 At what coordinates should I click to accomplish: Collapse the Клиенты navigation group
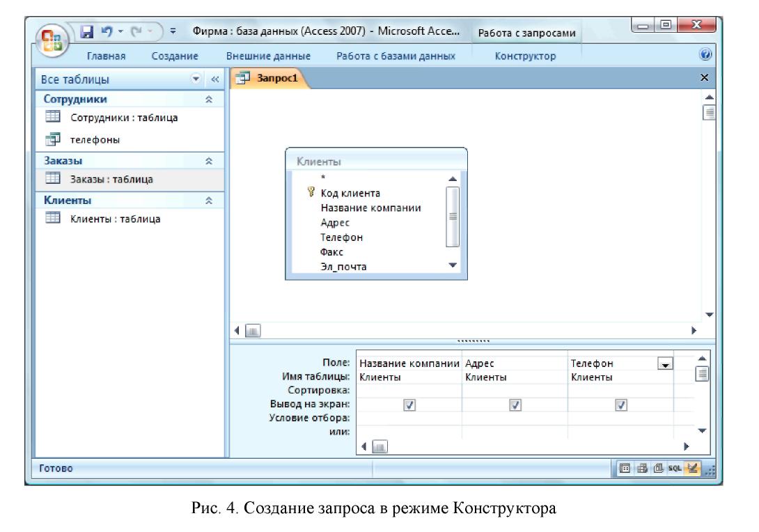[209, 201]
